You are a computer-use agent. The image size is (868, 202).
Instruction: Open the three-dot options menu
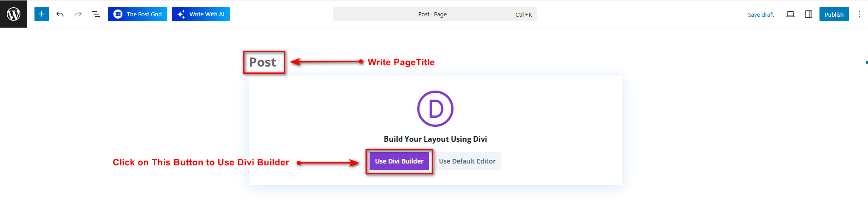tap(859, 14)
